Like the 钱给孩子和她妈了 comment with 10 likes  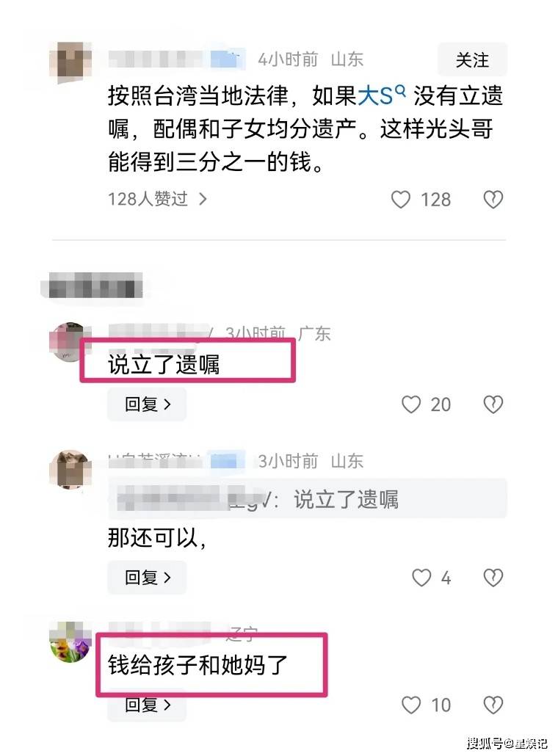(411, 705)
